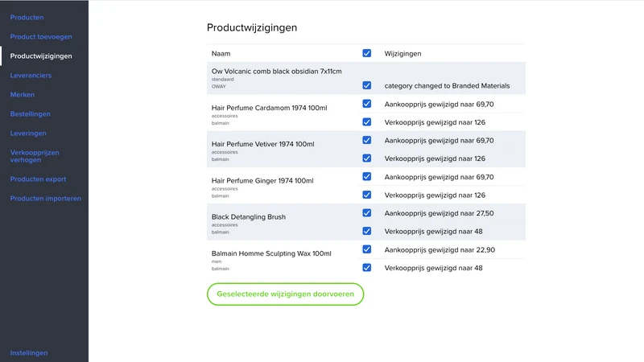Toggle the select-all checkbox beside Wijzigingen header
The width and height of the screenshot is (644, 362).
[x=367, y=53]
